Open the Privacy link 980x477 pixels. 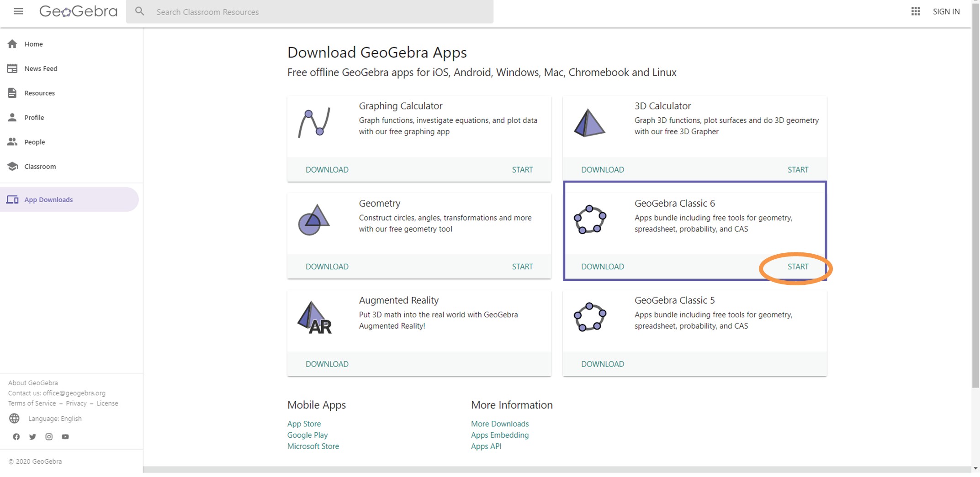click(76, 403)
